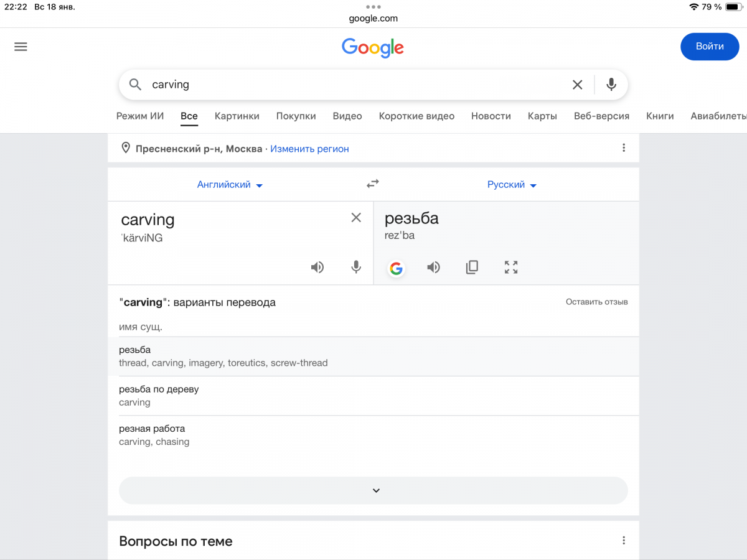
Task: Clear the search field with X icon
Action: pos(577,85)
